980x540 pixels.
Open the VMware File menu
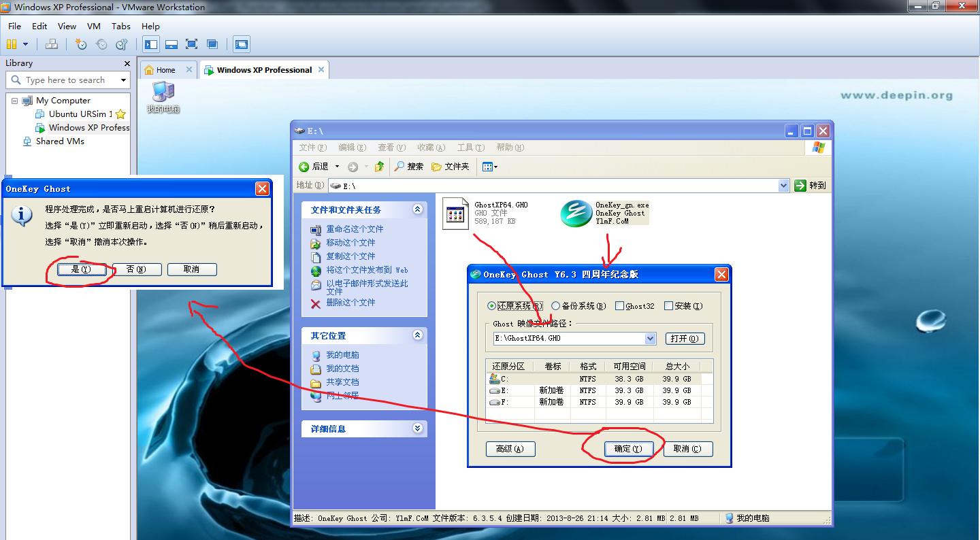pos(14,26)
